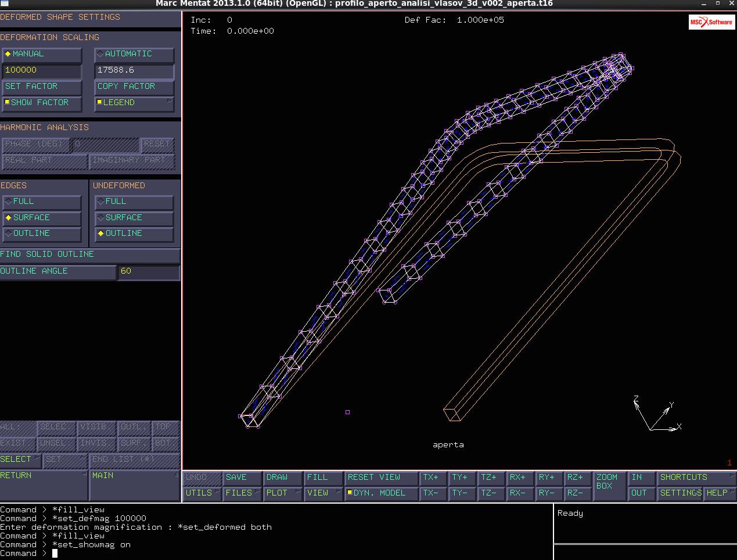Select OUTLINE under EDGES
The height and width of the screenshot is (560, 737).
(42, 234)
